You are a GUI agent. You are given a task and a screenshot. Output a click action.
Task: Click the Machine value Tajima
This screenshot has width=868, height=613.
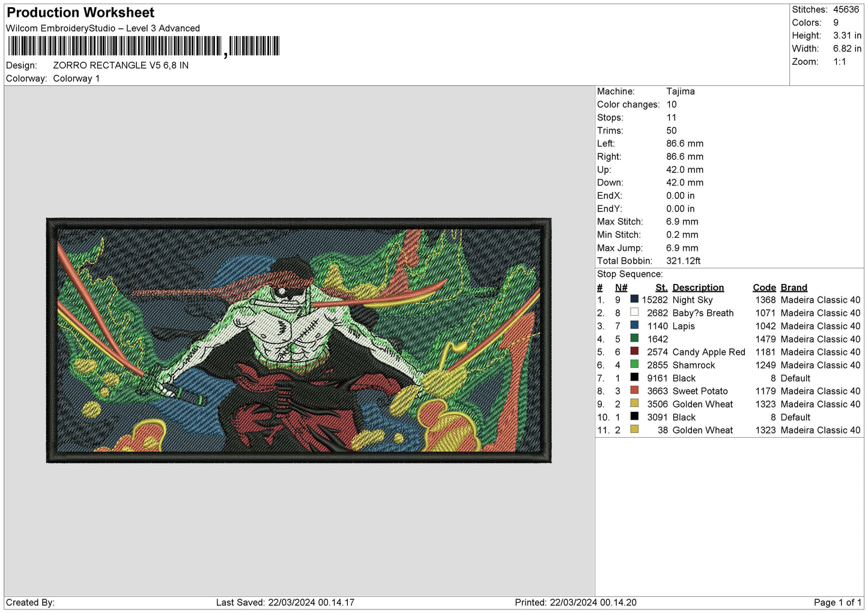click(x=681, y=91)
